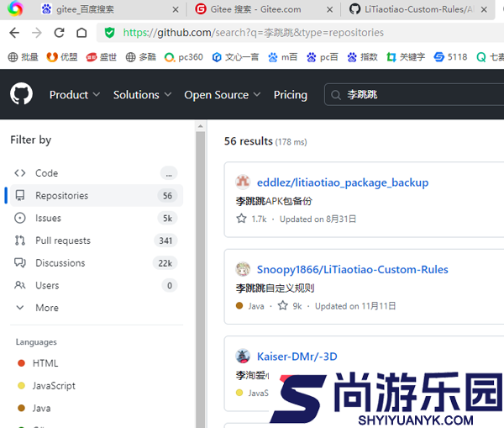Viewport: 504px width, 428px height.
Task: Click the GitHub search field with 李跳跳
Action: [414, 95]
